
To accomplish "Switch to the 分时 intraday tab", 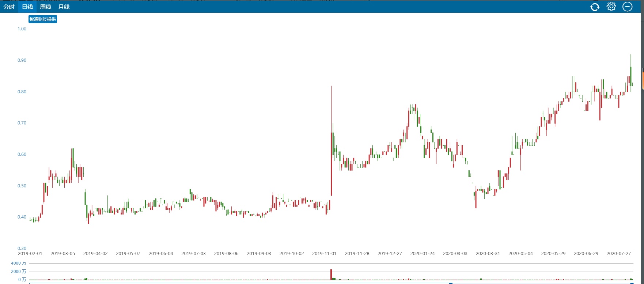I will [x=9, y=7].
